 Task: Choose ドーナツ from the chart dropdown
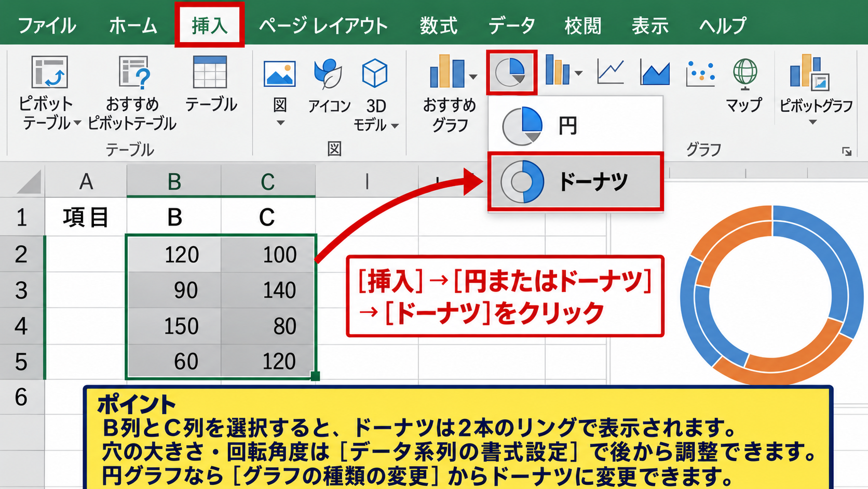tap(575, 181)
